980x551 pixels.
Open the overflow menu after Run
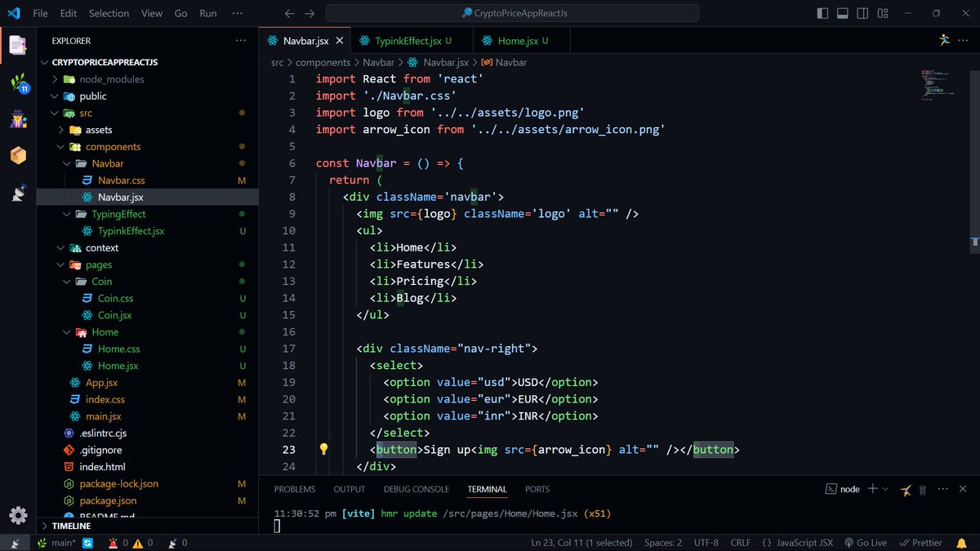238,13
